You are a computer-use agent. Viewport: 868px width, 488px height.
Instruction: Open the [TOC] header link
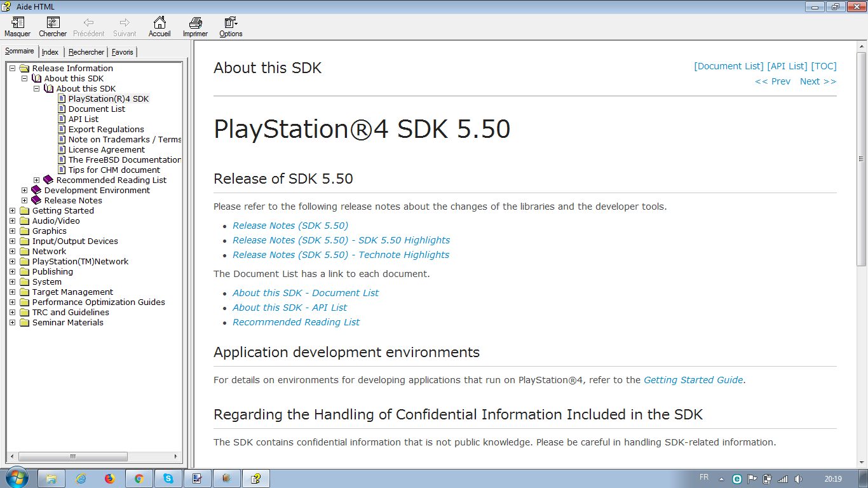[x=824, y=66]
